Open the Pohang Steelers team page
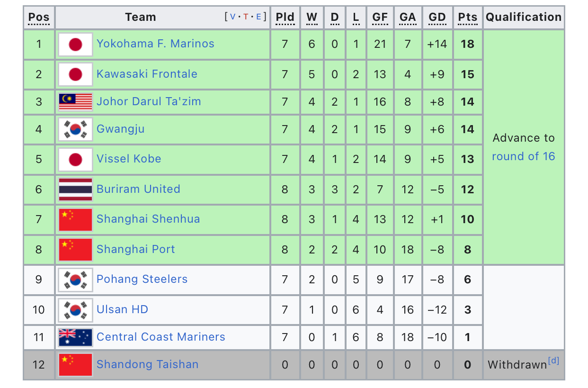 (142, 279)
